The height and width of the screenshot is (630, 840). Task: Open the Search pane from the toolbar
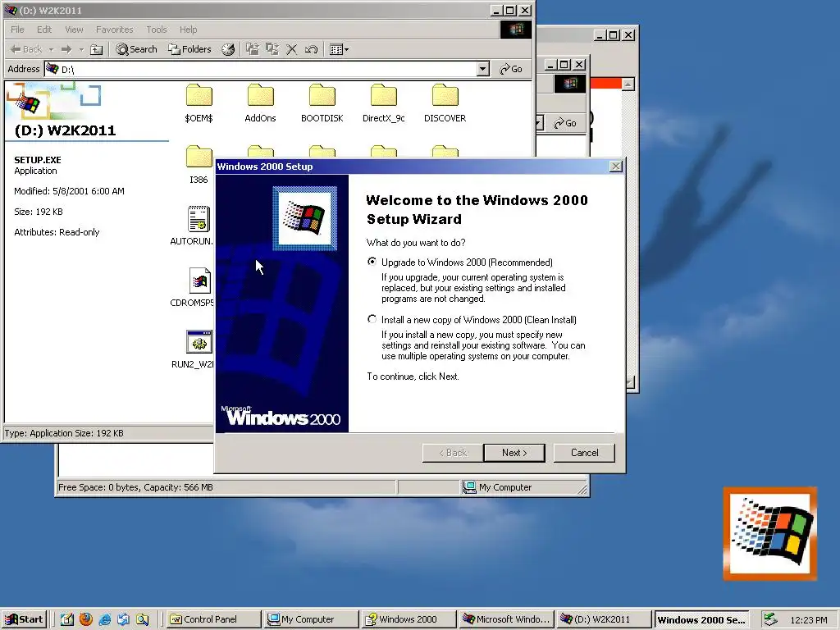point(137,49)
